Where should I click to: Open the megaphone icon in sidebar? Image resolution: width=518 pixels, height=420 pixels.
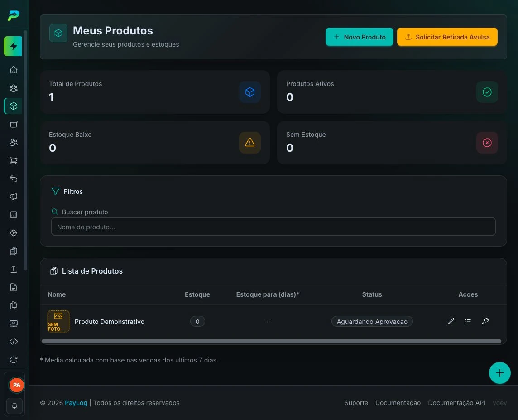tap(14, 197)
